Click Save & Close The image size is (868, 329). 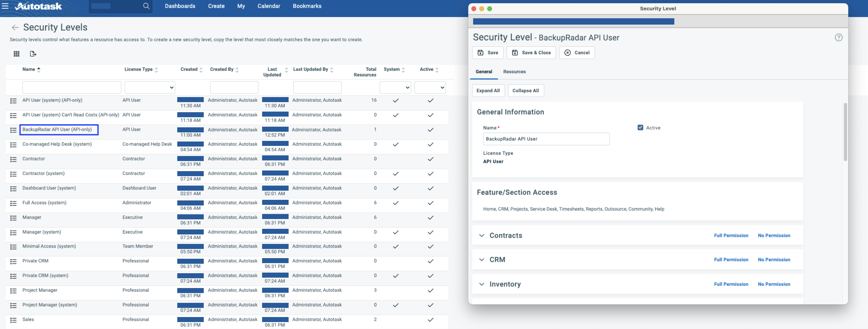click(x=531, y=53)
